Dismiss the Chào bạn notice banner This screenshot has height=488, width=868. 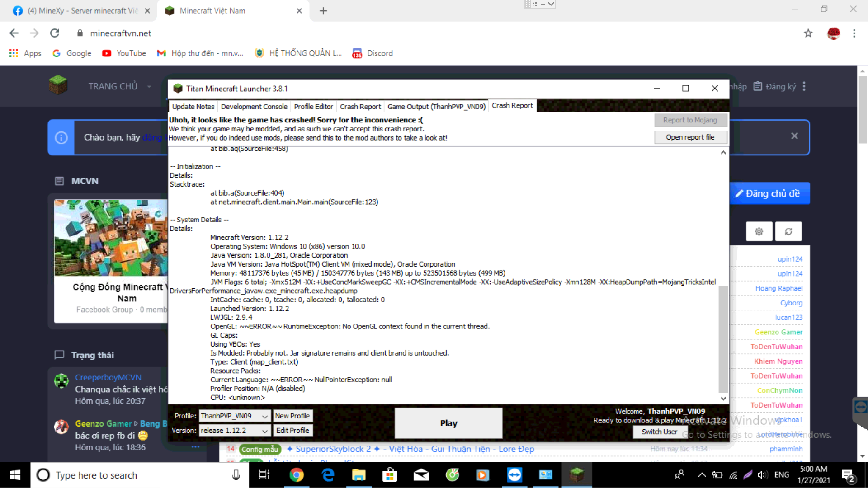click(x=794, y=136)
